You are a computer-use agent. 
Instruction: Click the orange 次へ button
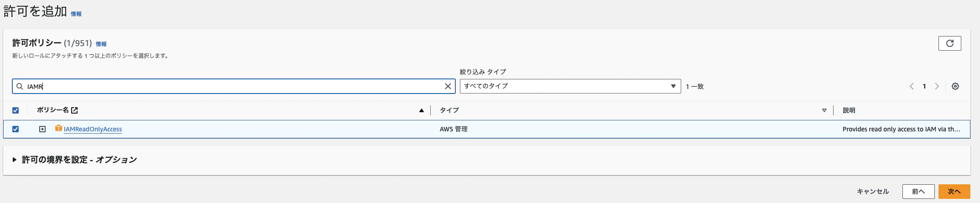point(954,192)
